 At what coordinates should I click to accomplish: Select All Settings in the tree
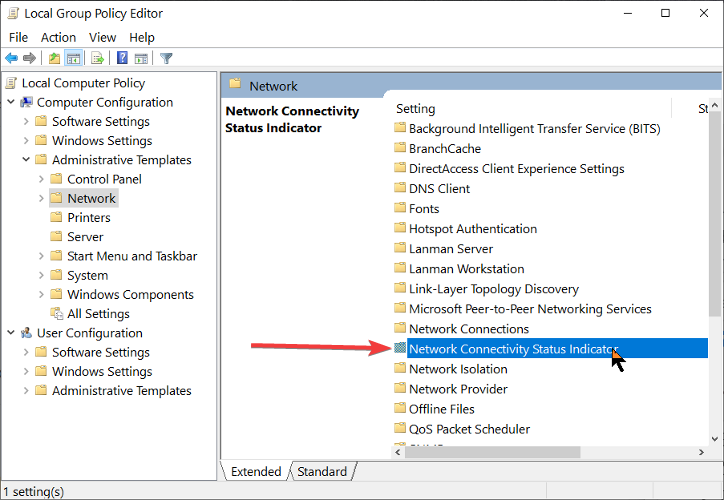98,313
